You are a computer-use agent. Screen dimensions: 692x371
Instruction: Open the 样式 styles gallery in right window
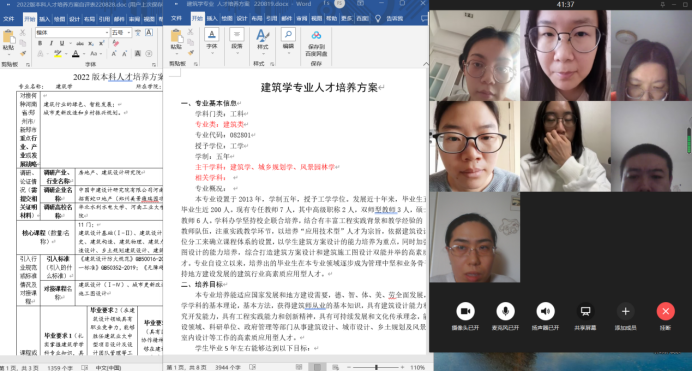[263, 39]
